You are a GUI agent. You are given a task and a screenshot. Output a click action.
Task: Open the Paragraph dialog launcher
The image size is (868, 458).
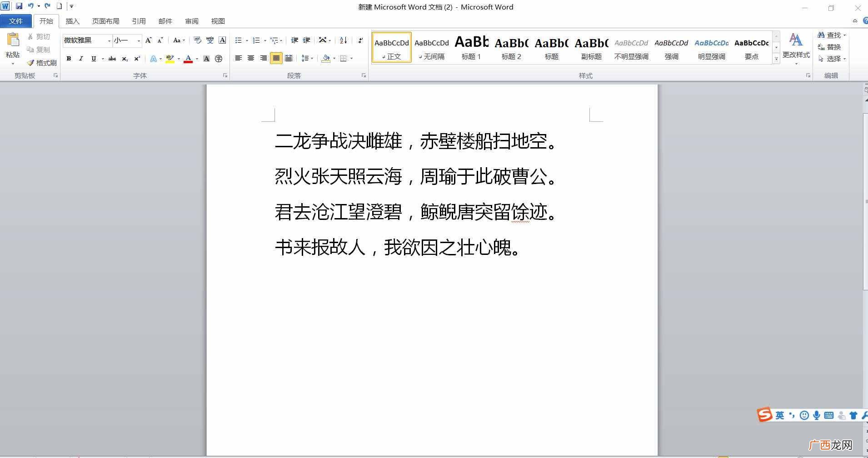(364, 75)
